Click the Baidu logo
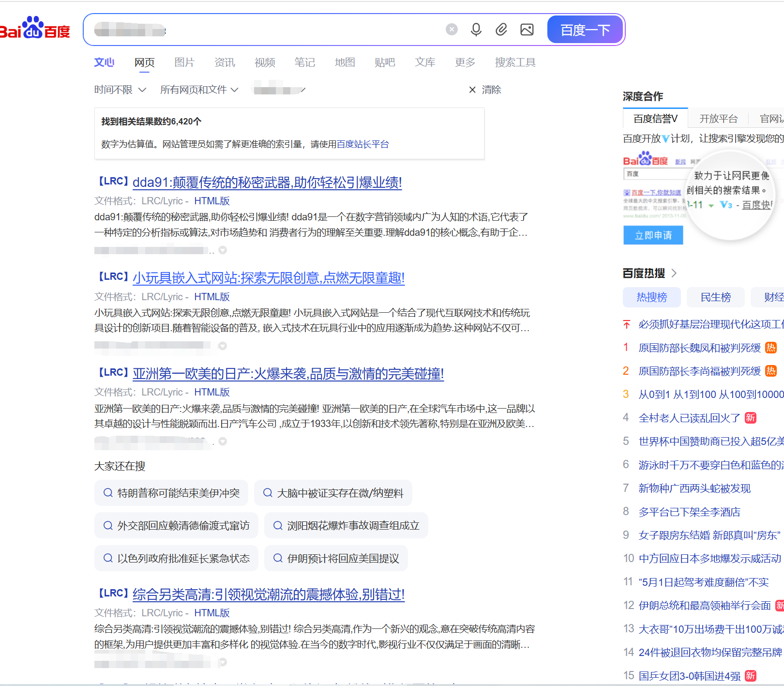Screen dimensions: 784x686 (x=35, y=28)
